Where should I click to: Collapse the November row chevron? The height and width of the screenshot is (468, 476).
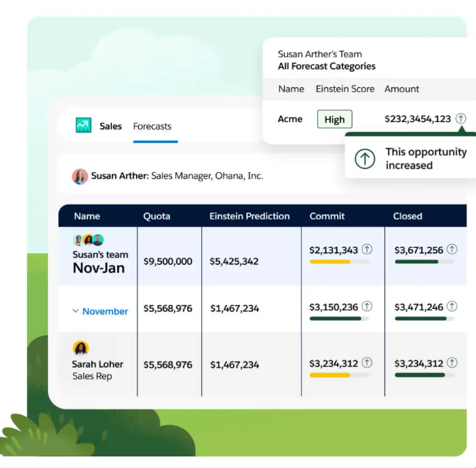[x=76, y=311]
